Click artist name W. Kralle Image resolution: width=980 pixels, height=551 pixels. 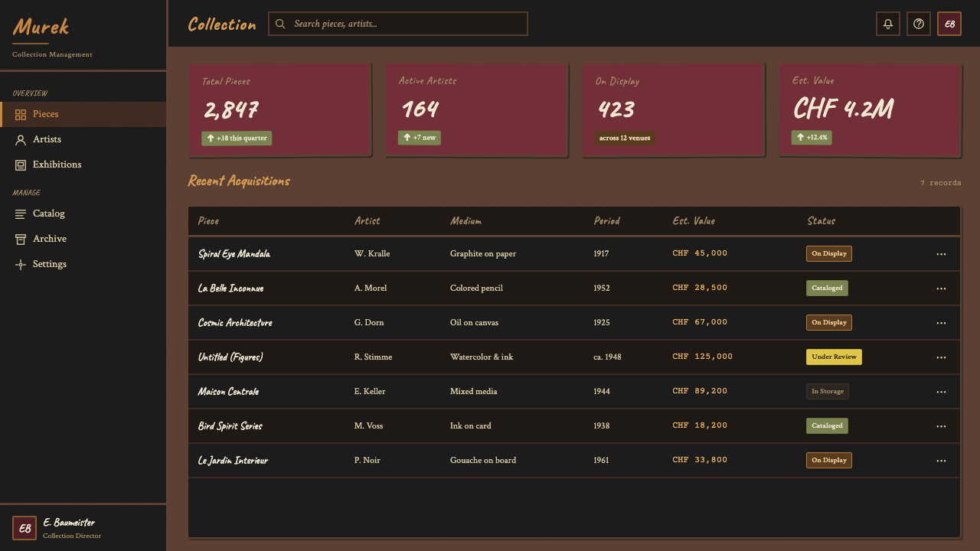tap(371, 254)
